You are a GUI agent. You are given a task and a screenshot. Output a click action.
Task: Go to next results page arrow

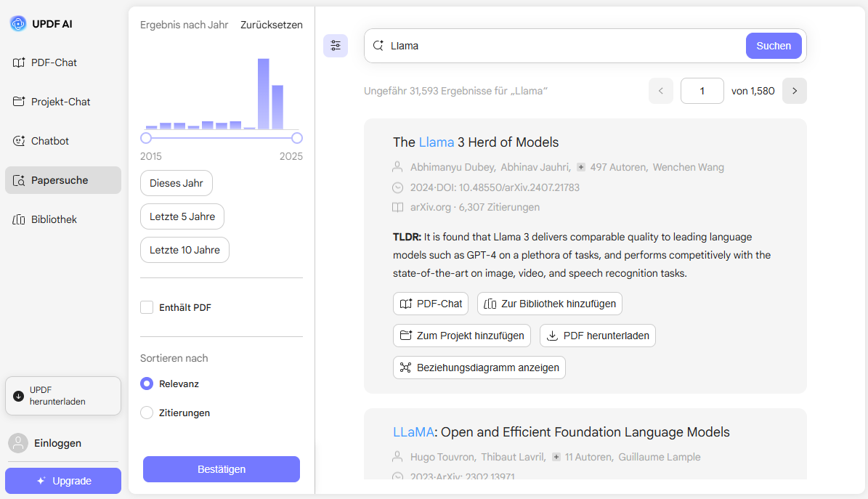pos(795,91)
